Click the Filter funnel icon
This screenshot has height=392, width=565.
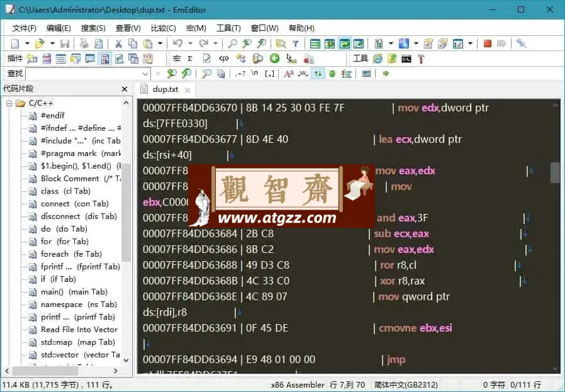tap(296, 43)
